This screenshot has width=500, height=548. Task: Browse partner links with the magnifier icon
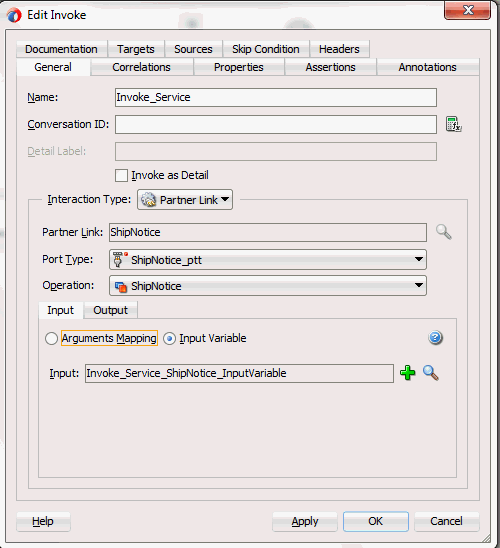444,232
